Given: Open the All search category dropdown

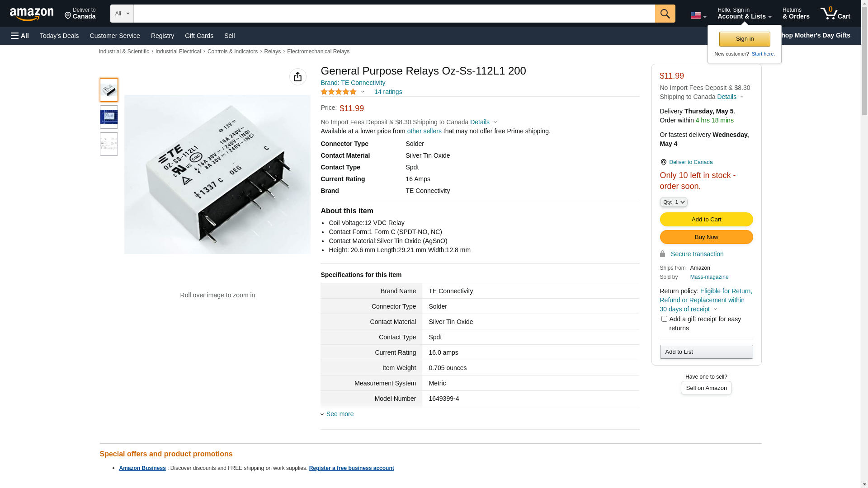Looking at the screenshot, I should [x=122, y=14].
